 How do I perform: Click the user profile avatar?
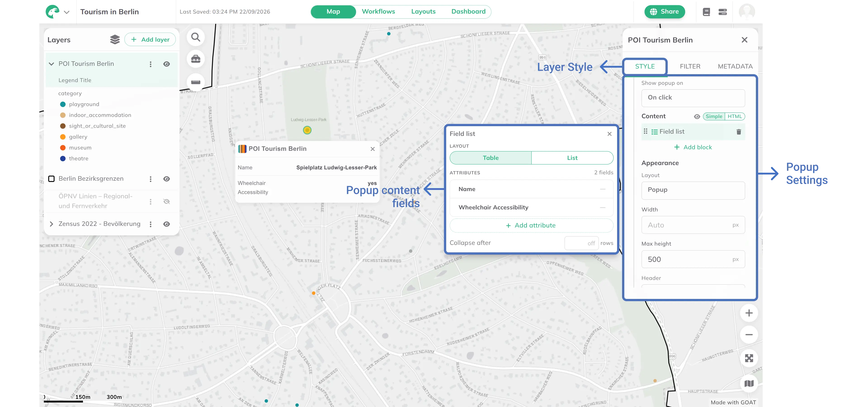coord(747,12)
